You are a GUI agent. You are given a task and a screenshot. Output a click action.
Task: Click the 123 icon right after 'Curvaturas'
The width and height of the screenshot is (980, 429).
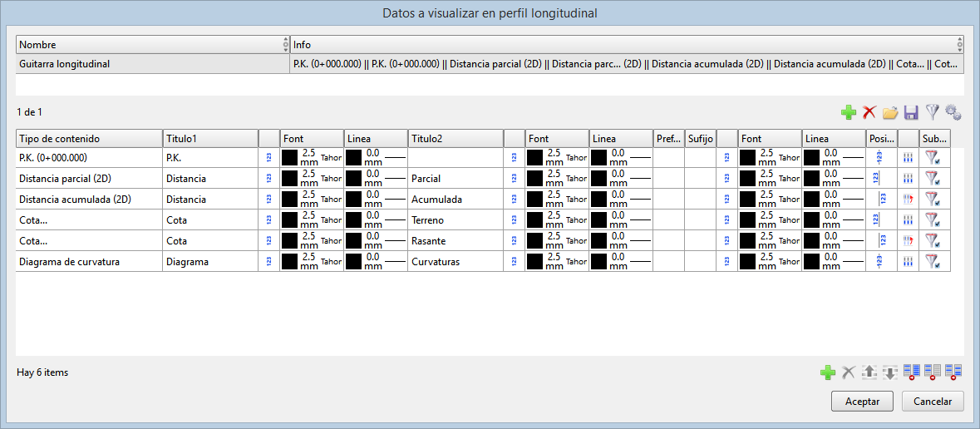pos(514,261)
